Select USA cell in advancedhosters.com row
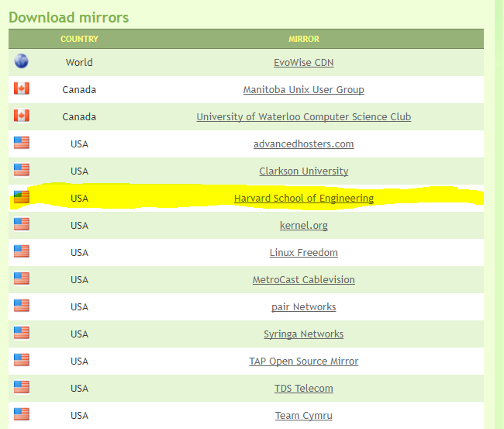 click(79, 144)
